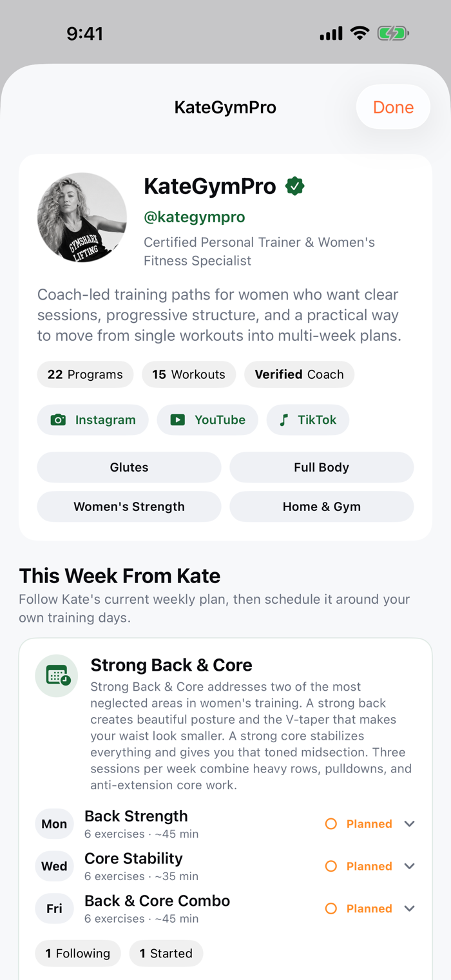Toggle Planned status circle for Back & Core Combo
This screenshot has height=980, width=451.
click(x=331, y=909)
